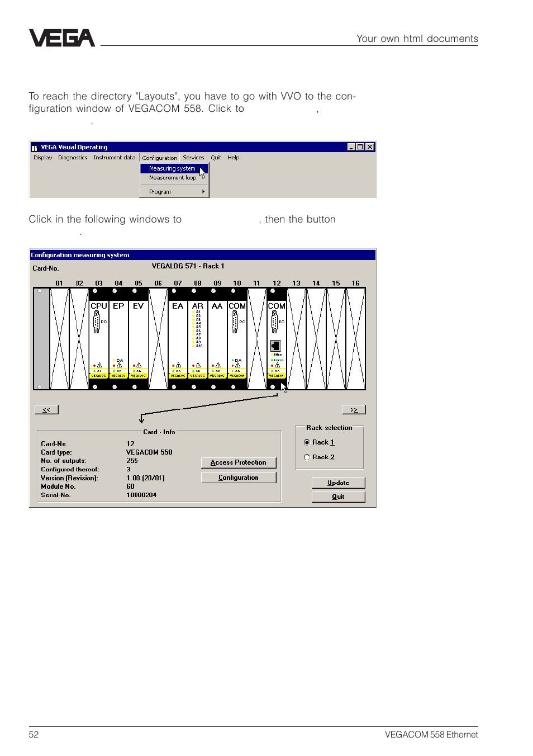Select the Rack 1 radio button
533x756 pixels.
[307, 442]
